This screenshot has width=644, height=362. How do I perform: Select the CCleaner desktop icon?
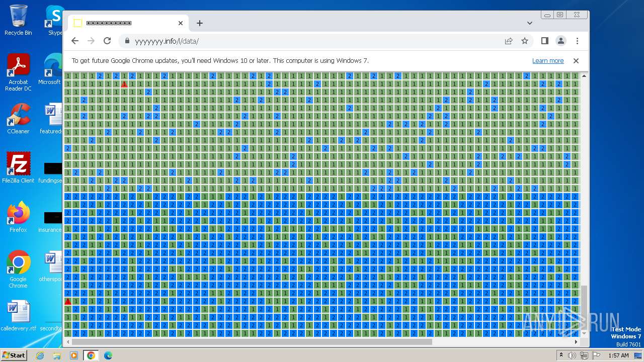click(18, 119)
